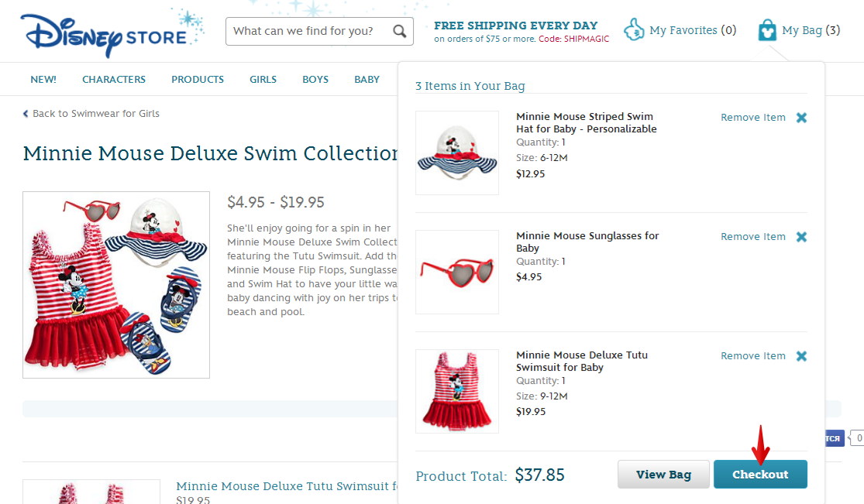Remove tutu swimsuit with X icon

point(801,356)
